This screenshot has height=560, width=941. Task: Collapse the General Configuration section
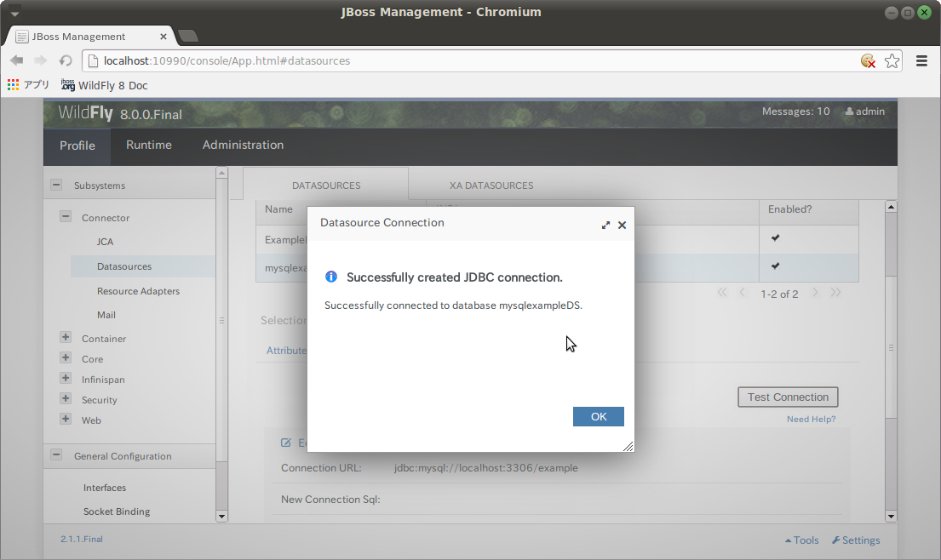pyautogui.click(x=56, y=455)
